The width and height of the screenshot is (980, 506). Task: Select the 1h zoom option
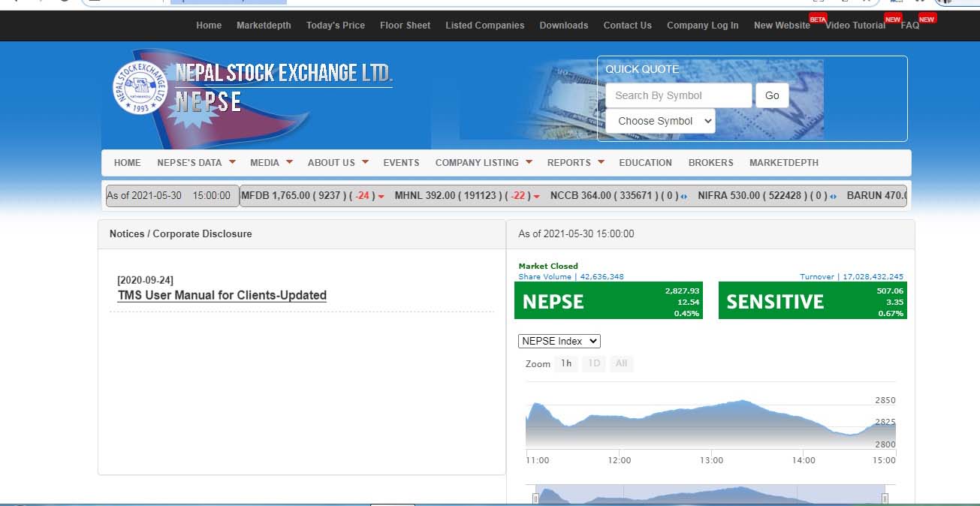[x=566, y=363]
